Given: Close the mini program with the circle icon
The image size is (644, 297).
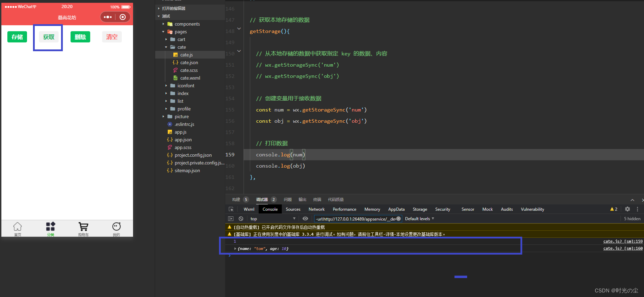Looking at the screenshot, I should 122,17.
